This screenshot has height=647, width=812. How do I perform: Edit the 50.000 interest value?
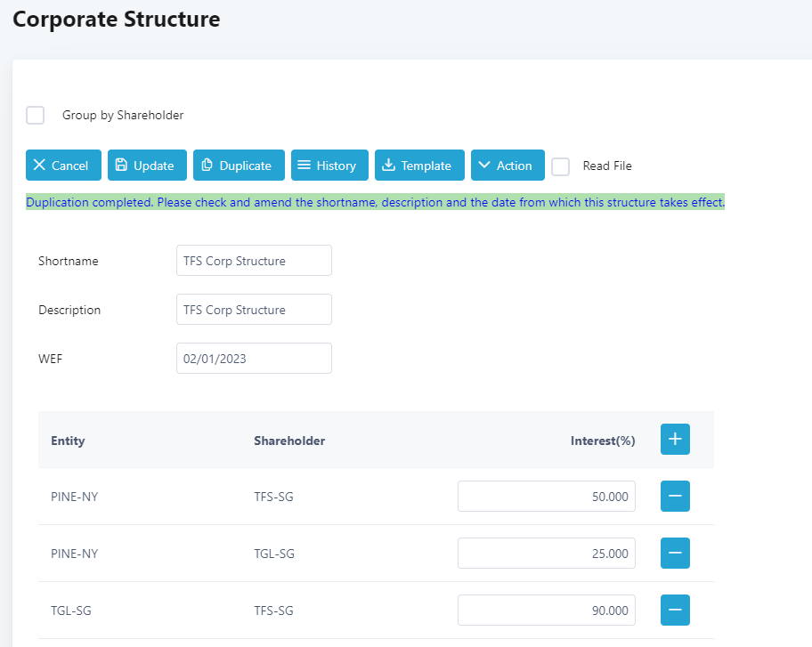(x=546, y=497)
